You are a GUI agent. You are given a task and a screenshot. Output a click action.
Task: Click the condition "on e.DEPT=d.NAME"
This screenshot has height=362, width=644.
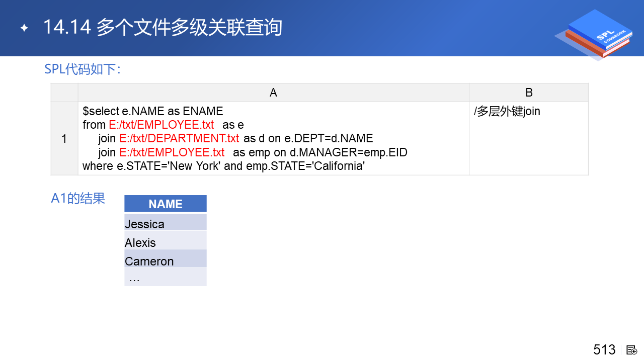coord(320,138)
